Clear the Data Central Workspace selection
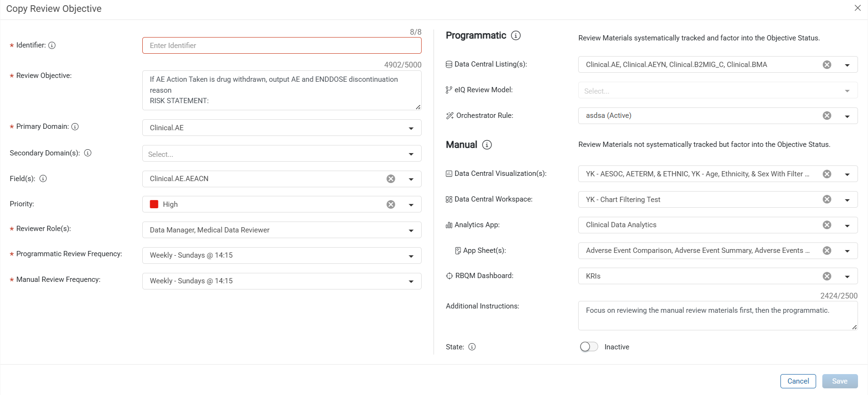 click(827, 200)
